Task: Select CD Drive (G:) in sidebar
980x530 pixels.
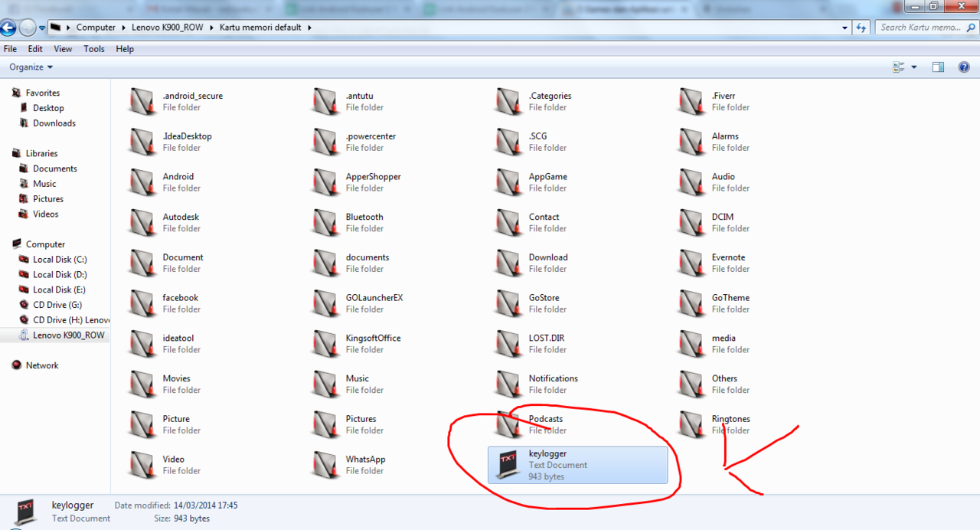Action: [x=58, y=305]
